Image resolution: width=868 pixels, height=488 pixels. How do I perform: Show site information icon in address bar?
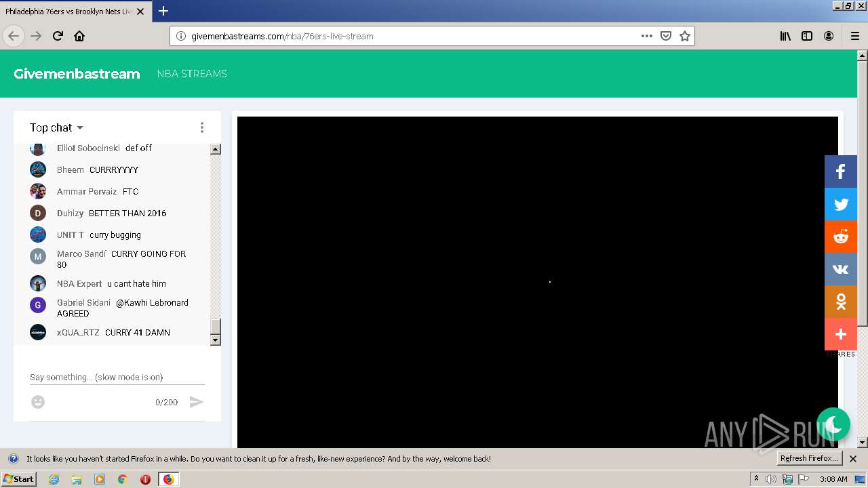(180, 36)
